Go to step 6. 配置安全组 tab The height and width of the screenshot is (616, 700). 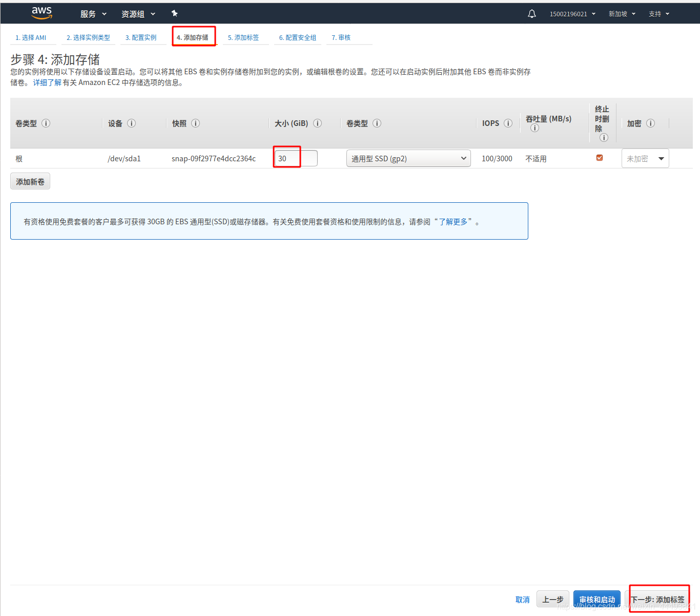(298, 38)
